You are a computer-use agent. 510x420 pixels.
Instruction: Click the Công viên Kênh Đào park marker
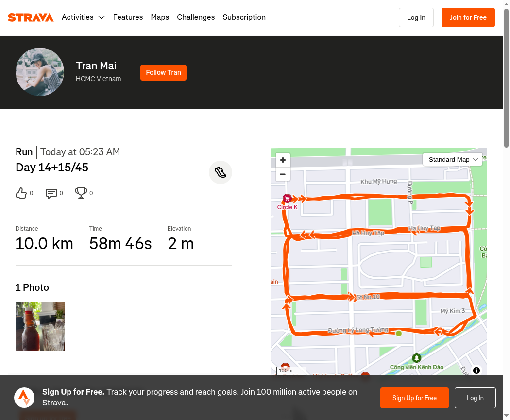click(x=417, y=358)
